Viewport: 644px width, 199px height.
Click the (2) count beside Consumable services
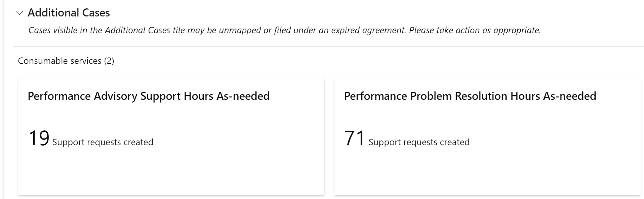109,61
